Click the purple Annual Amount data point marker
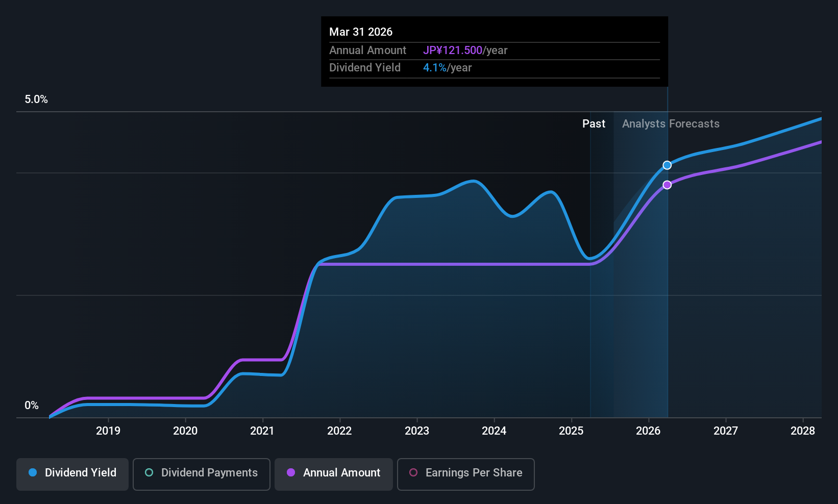Screen dimensions: 838x504 (x=667, y=185)
